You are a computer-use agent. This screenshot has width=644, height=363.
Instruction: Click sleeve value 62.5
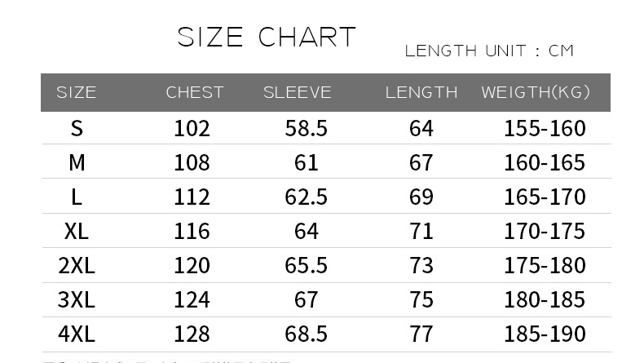click(x=306, y=197)
